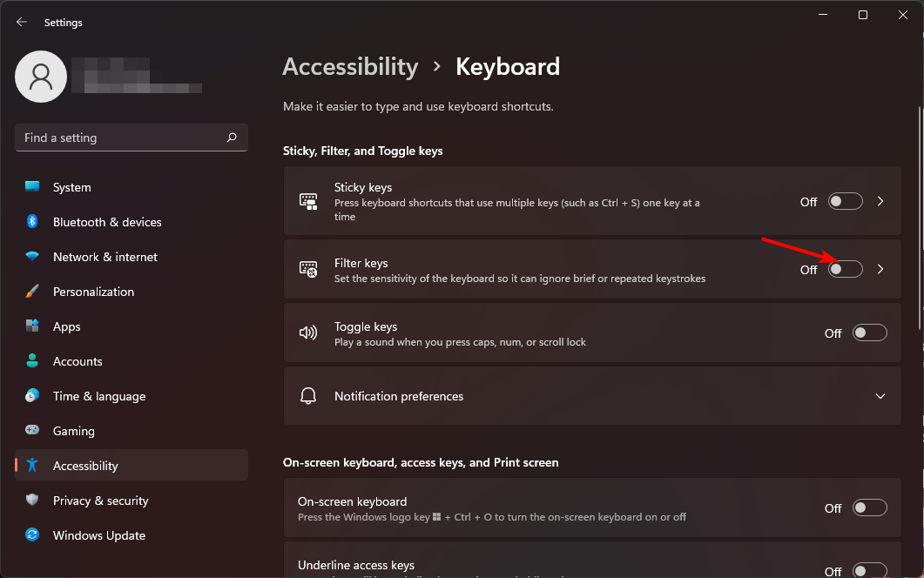This screenshot has width=924, height=578.
Task: Turn on Underline access keys toggle
Action: 870,570
